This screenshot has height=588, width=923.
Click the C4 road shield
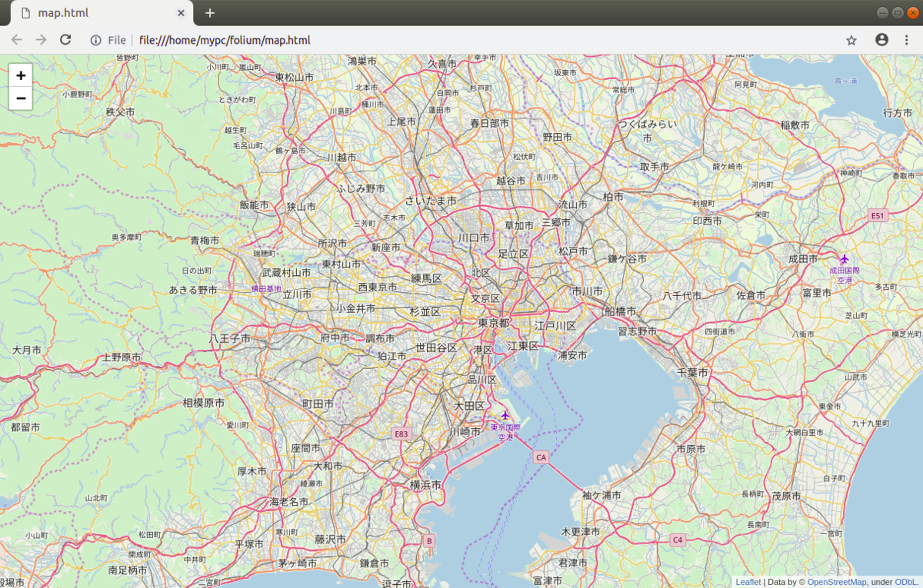pyautogui.click(x=677, y=540)
